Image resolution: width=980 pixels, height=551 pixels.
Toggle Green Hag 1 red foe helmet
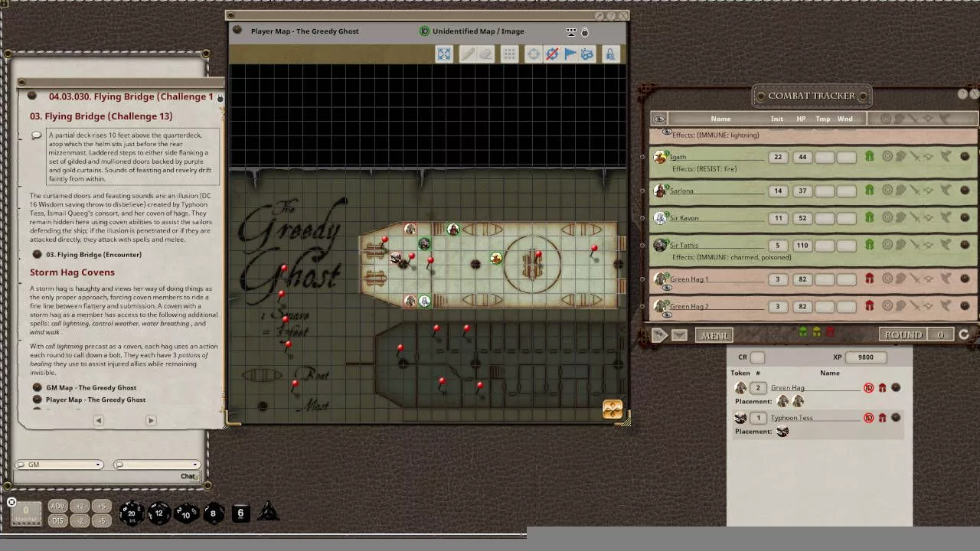click(x=870, y=279)
